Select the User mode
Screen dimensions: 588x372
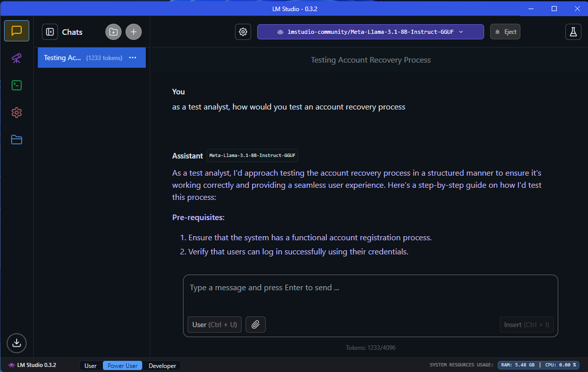(90, 365)
